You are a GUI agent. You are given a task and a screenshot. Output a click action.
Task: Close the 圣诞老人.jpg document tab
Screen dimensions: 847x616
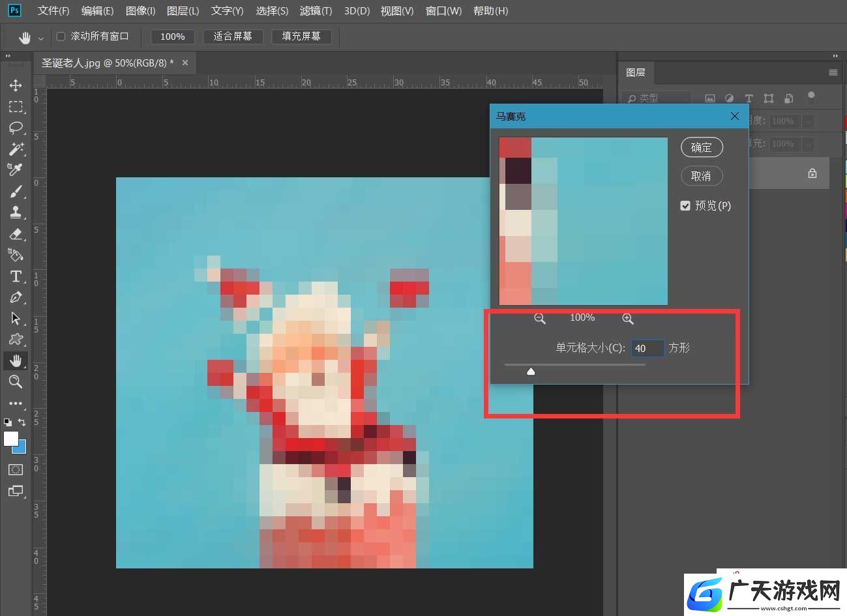coord(185,63)
